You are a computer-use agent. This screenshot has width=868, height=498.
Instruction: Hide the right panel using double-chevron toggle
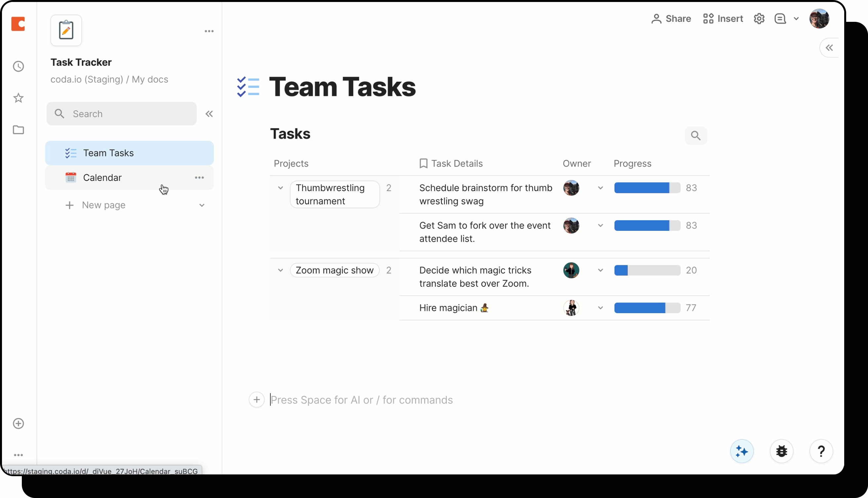[x=830, y=48]
